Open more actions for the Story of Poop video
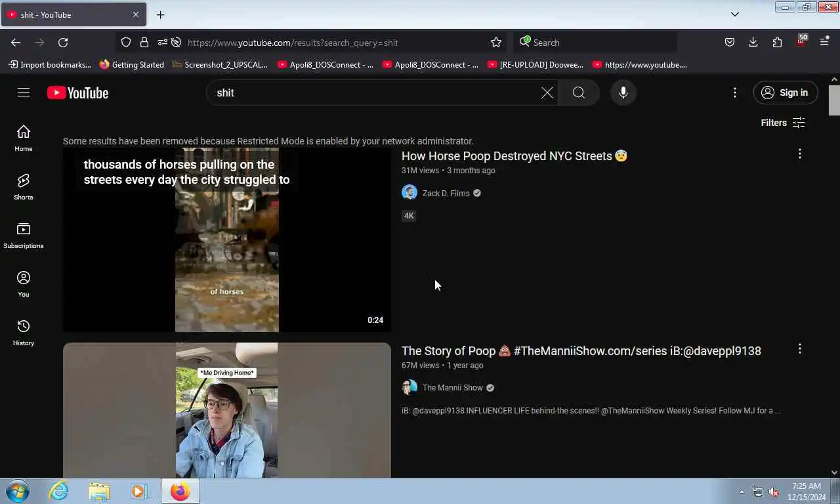This screenshot has width=840, height=504. coord(799,348)
